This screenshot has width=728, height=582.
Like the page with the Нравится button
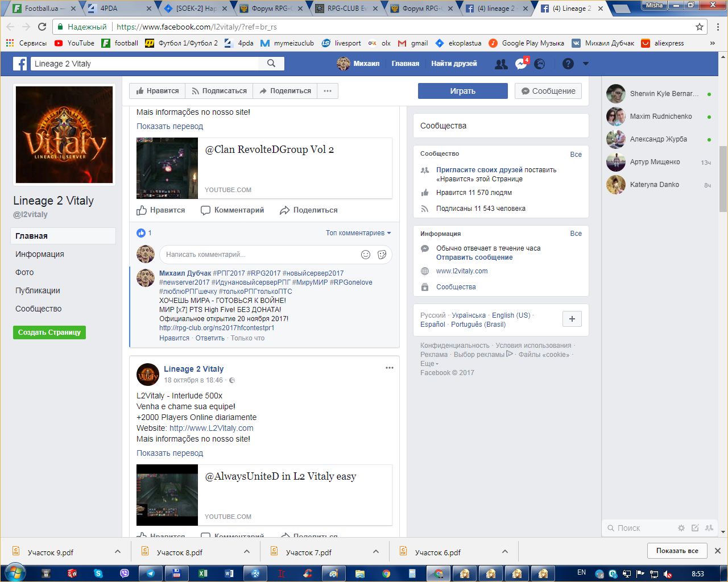[x=158, y=91]
